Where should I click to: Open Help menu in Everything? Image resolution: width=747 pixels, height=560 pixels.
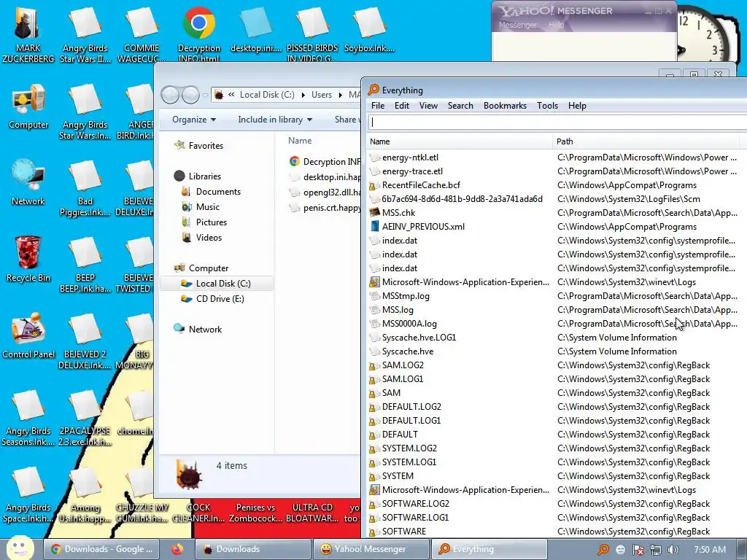(x=577, y=106)
